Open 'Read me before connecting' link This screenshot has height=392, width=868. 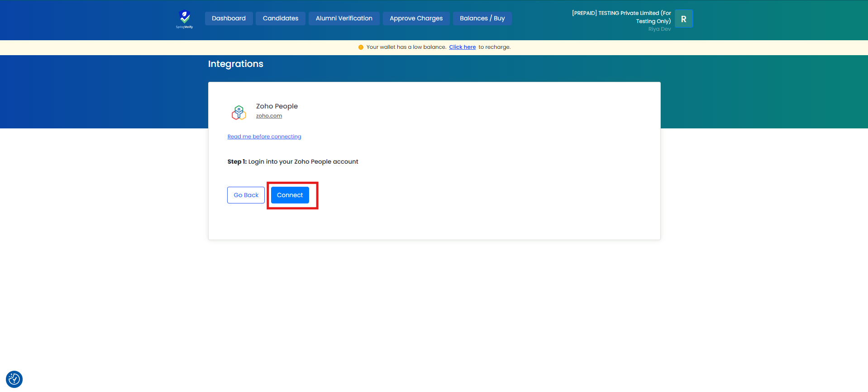point(264,137)
